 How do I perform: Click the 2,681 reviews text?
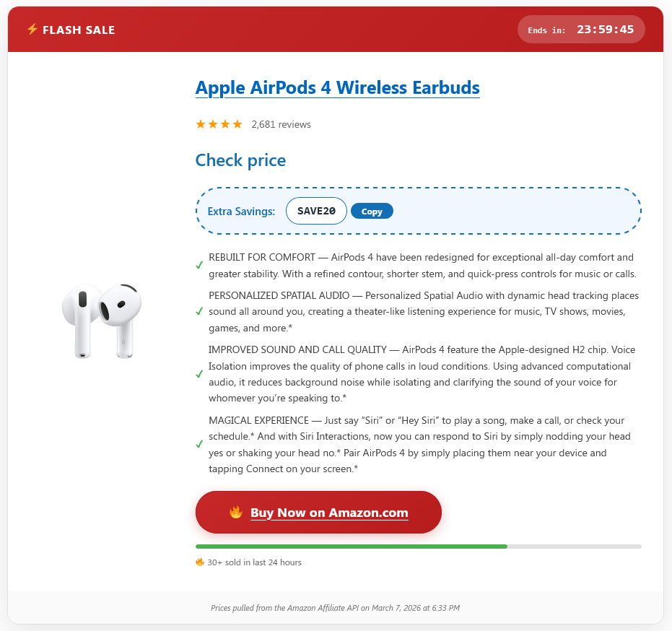(x=282, y=125)
